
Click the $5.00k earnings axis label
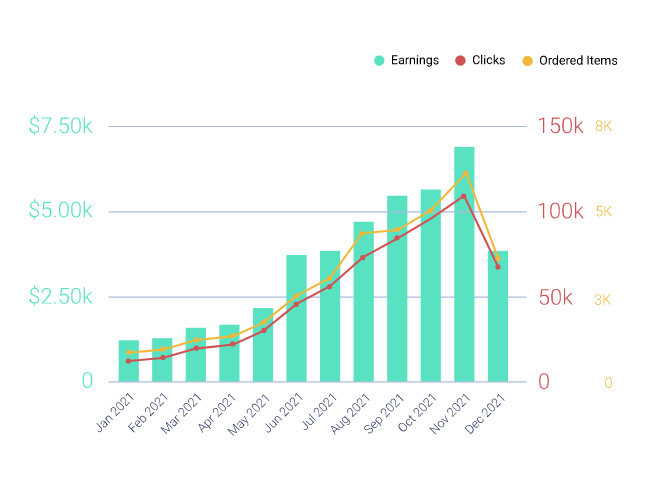tap(60, 210)
